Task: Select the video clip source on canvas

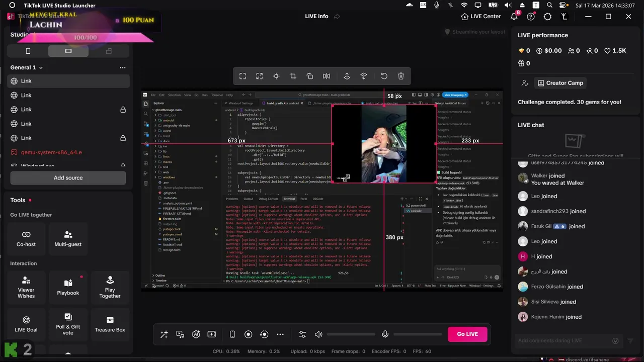Action: 384,144
